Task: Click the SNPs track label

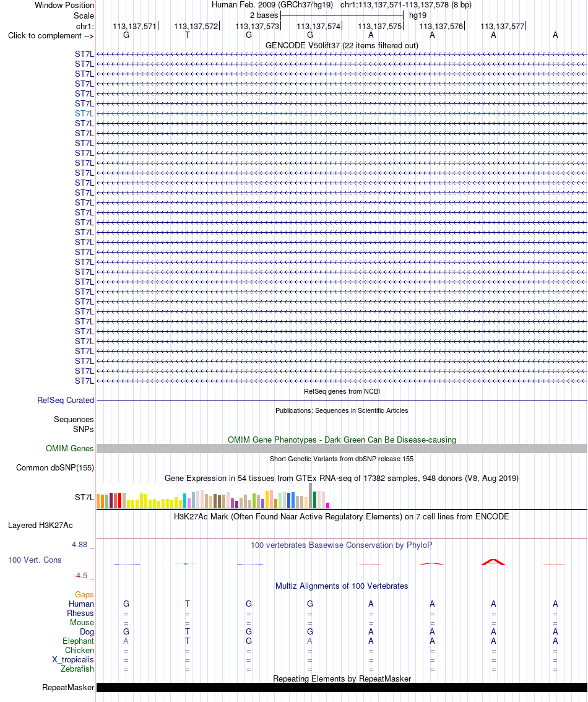Action: point(83,430)
